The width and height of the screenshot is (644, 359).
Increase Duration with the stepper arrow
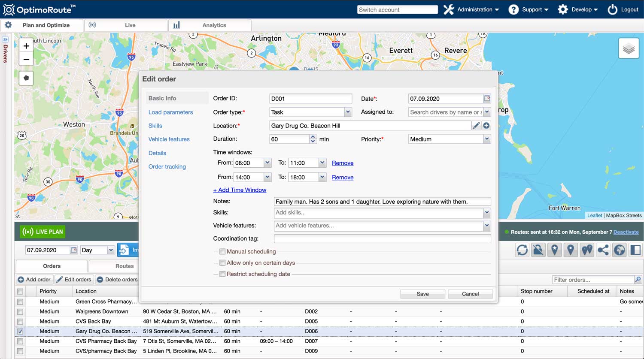tap(313, 136)
